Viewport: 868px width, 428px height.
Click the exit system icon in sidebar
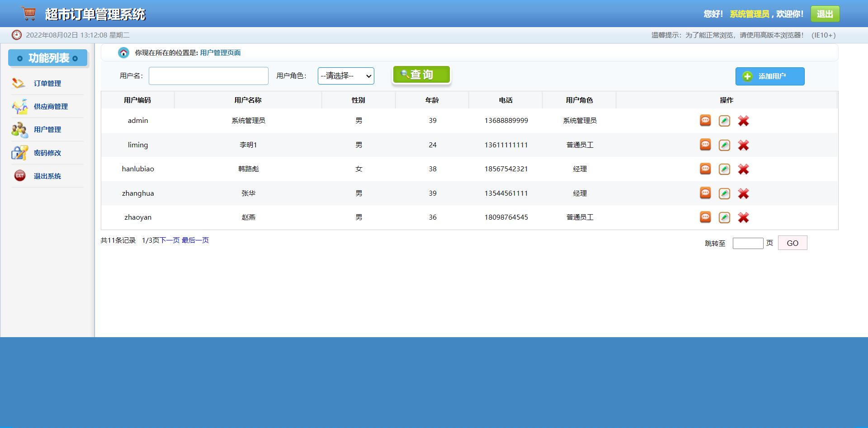pyautogui.click(x=19, y=176)
